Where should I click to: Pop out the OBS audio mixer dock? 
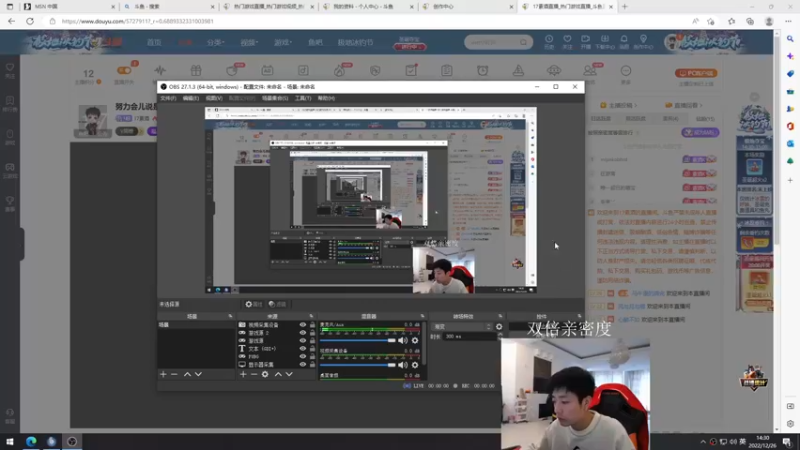point(422,316)
